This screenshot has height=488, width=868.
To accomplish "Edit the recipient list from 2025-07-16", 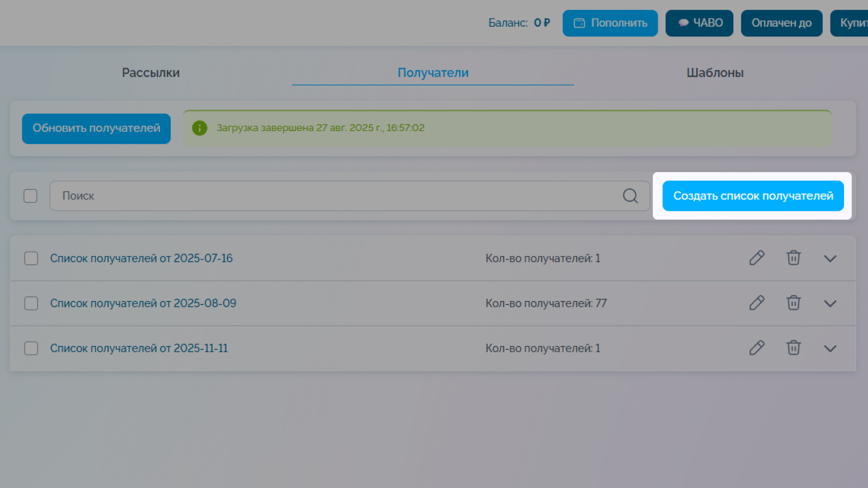I will [757, 258].
